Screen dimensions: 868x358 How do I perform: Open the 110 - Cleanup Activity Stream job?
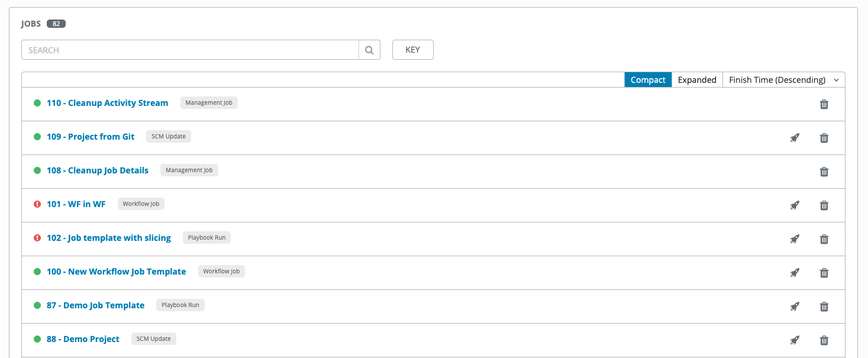tap(107, 103)
